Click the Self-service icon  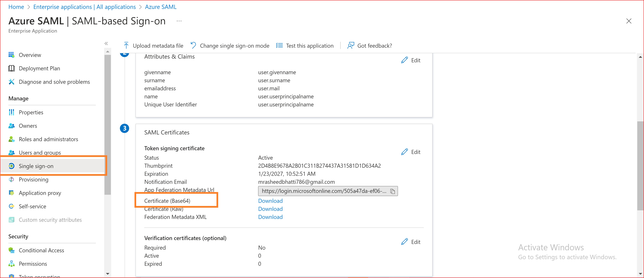12,206
